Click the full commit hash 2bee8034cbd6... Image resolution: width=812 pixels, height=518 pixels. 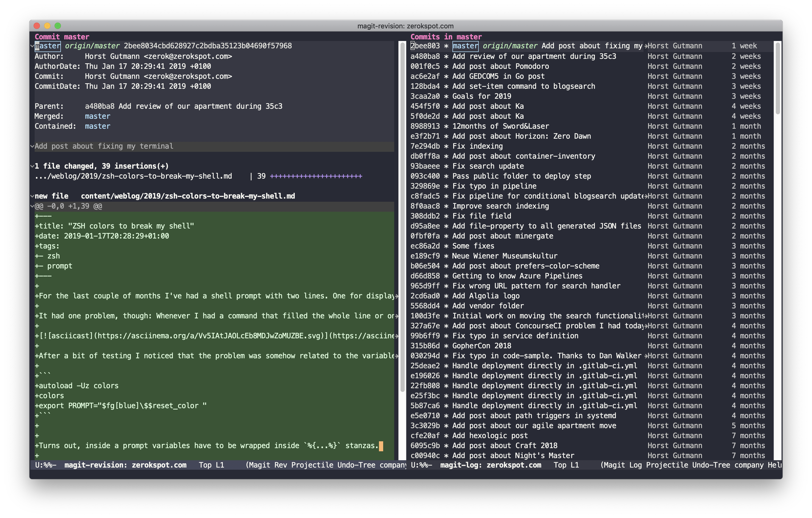click(208, 46)
